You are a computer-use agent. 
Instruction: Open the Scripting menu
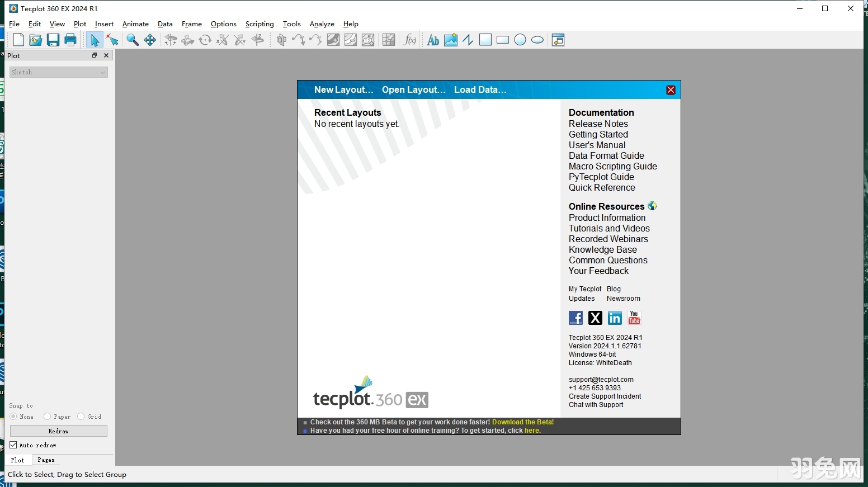pyautogui.click(x=260, y=24)
